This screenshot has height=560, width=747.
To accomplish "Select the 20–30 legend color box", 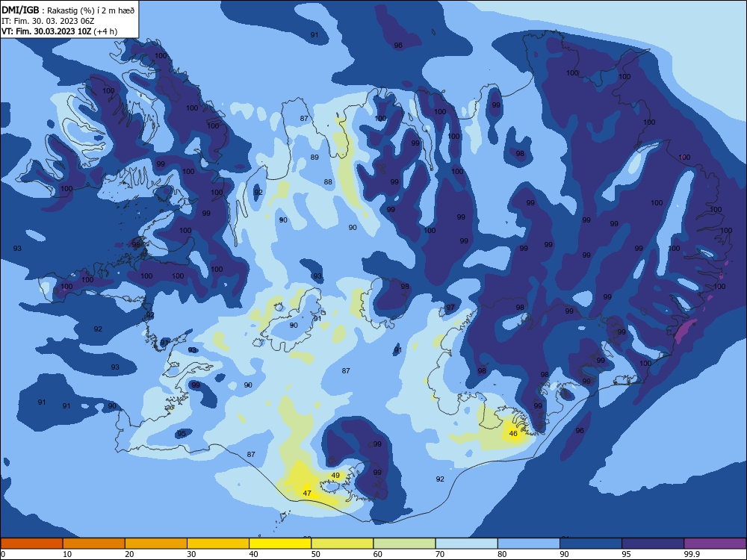I will click(156, 544).
